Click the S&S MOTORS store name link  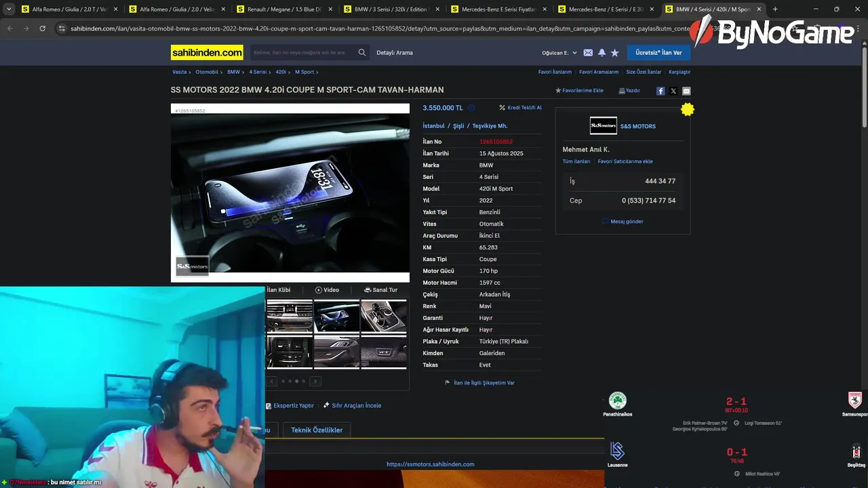(637, 126)
